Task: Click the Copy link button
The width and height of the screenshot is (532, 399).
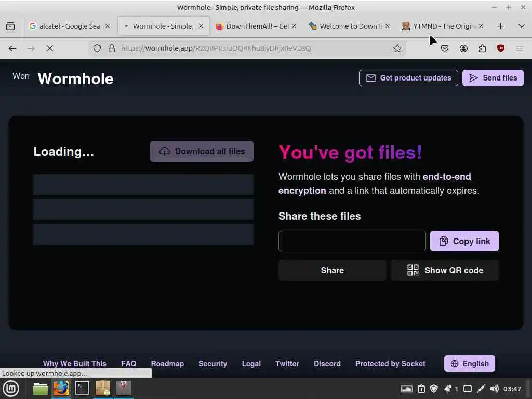Action: pos(464,241)
